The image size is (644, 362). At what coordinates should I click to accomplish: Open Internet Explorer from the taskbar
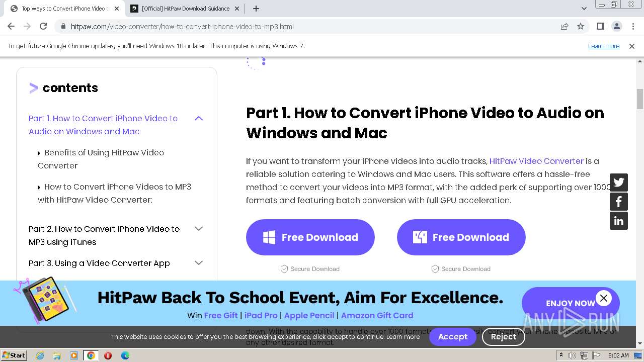[x=40, y=355]
